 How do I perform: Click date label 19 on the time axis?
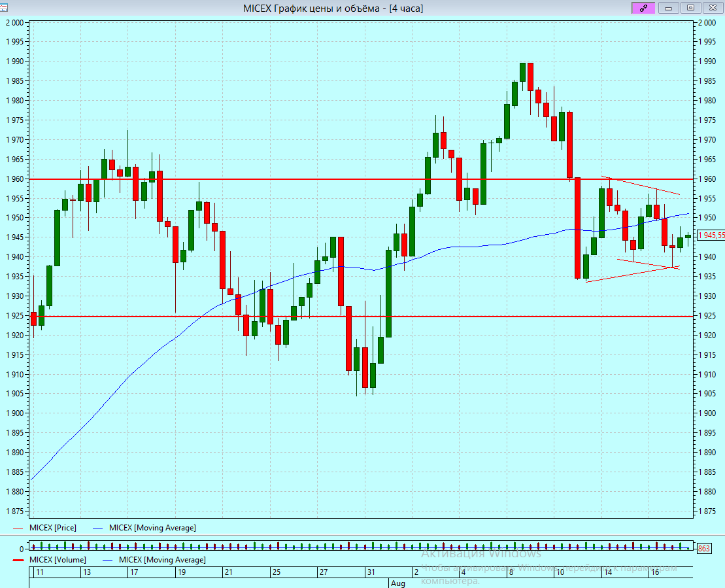click(x=182, y=572)
